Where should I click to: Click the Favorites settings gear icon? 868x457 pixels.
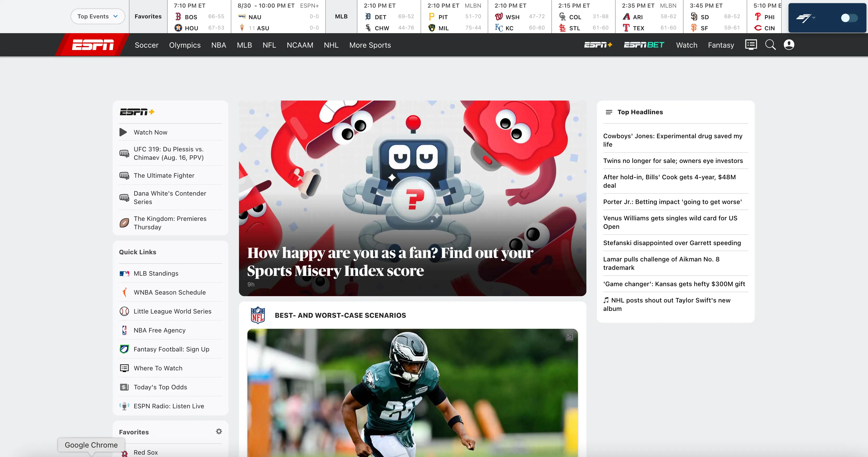pos(219,431)
